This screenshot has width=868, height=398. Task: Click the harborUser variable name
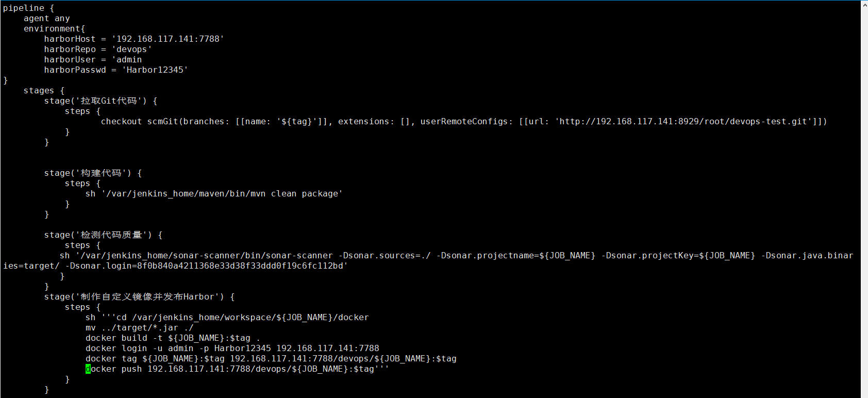pyautogui.click(x=70, y=60)
